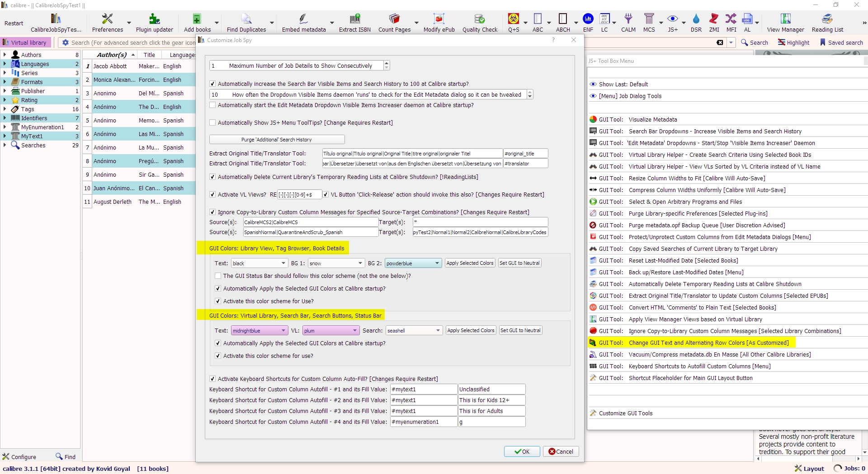
Task: Open the Text color dropdown showing black
Action: point(259,263)
